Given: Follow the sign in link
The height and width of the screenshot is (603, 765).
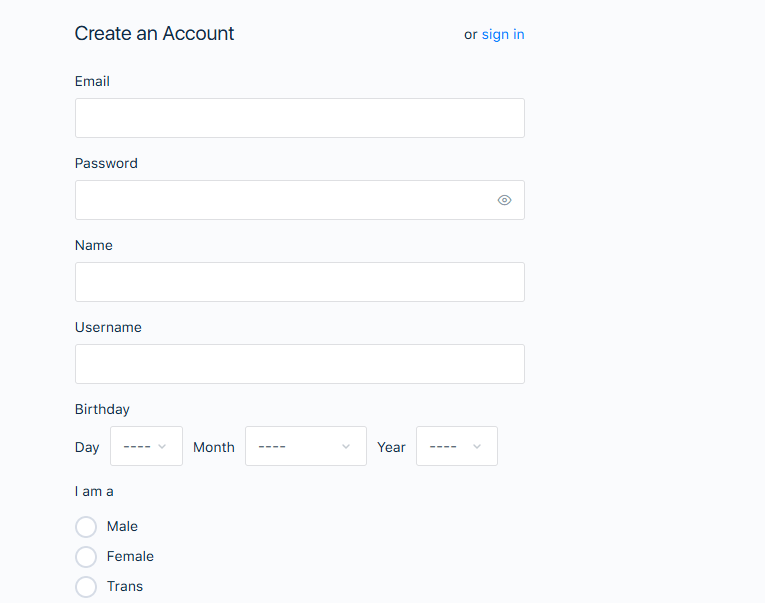Looking at the screenshot, I should pos(503,34).
